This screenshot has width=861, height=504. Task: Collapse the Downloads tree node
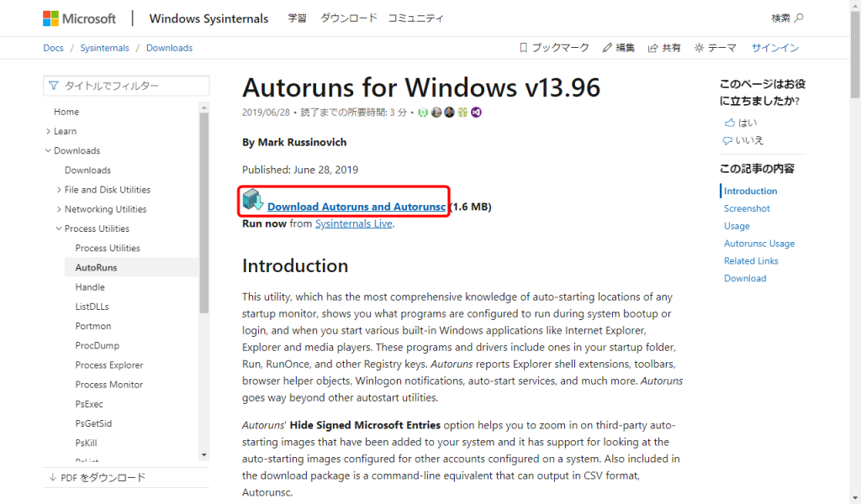pos(48,150)
